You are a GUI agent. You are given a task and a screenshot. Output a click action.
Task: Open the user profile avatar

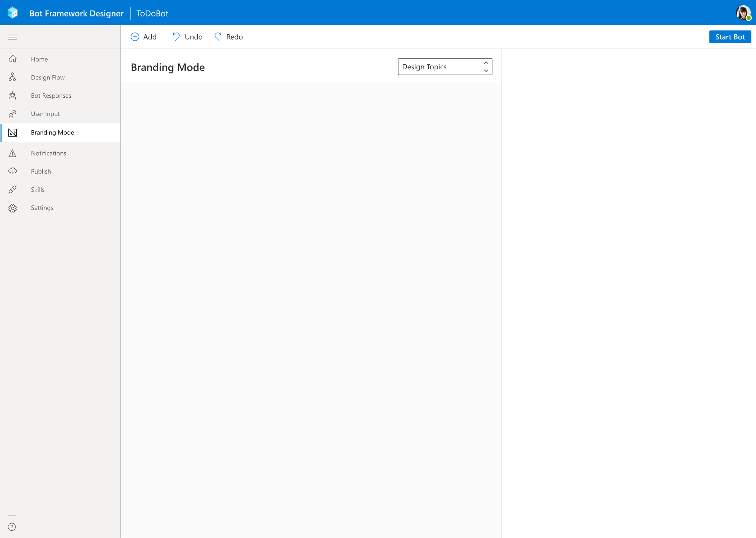point(743,13)
